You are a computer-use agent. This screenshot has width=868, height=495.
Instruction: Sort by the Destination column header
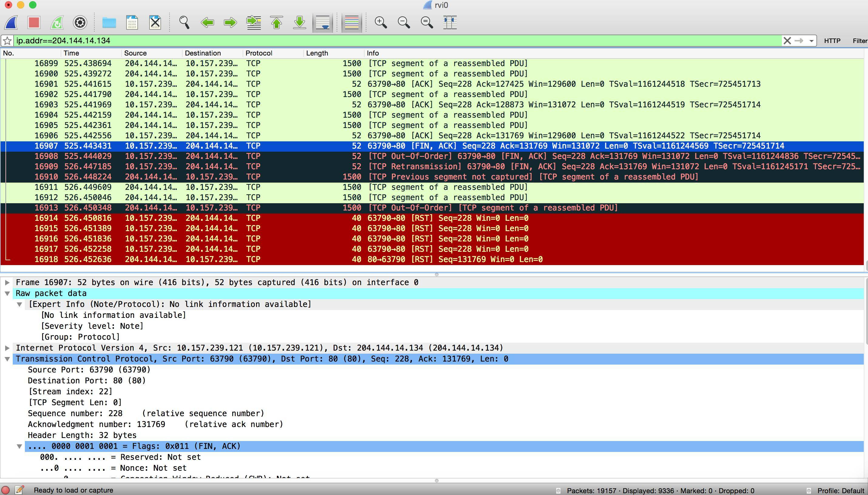[x=212, y=53]
